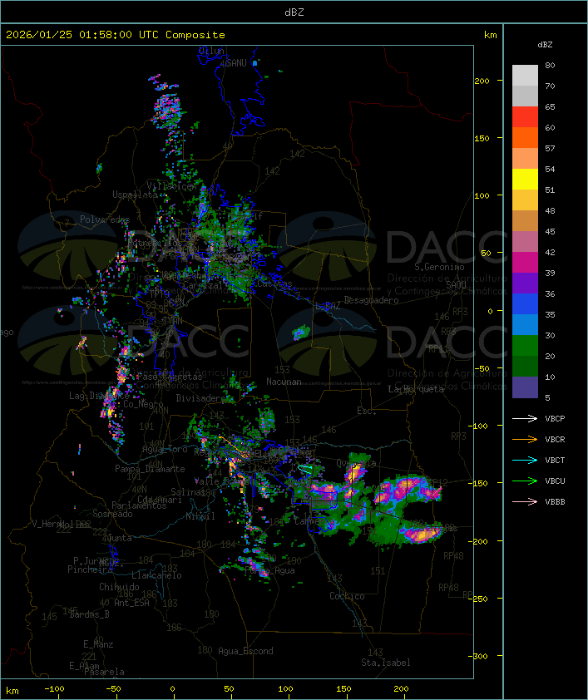Click the 0 tick on the bottom axis
Screen dimensions: 588x700
point(172,689)
